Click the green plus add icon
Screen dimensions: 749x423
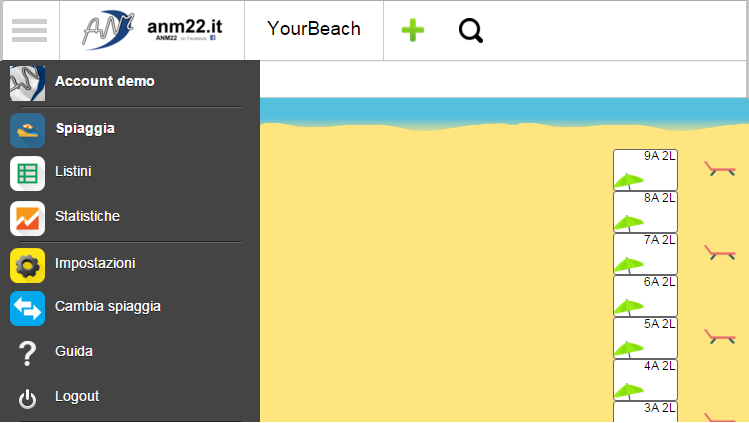(x=413, y=30)
